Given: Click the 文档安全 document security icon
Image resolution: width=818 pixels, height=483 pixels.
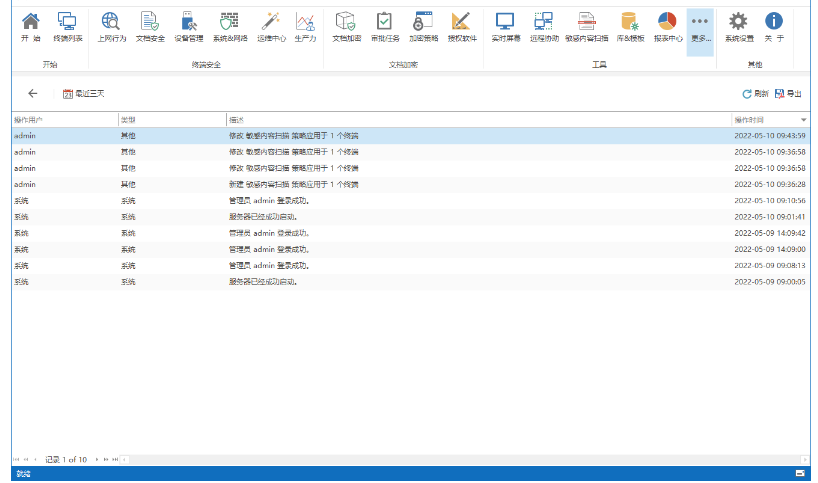Looking at the screenshot, I should 150,26.
